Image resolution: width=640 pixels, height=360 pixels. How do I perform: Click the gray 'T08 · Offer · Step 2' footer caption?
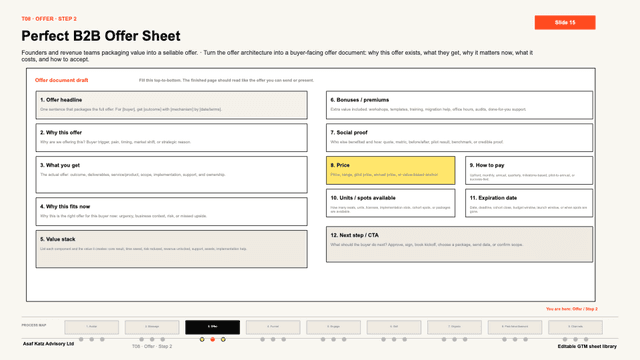(152, 346)
